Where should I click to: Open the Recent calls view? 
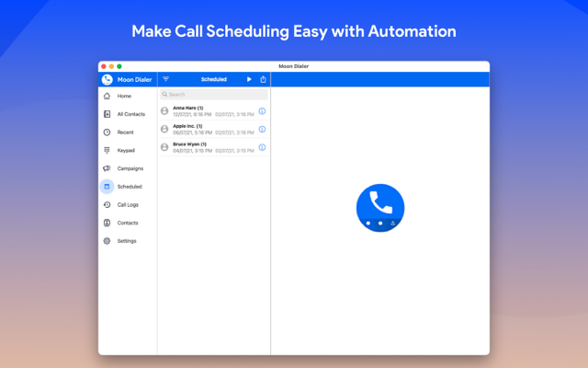coord(124,132)
